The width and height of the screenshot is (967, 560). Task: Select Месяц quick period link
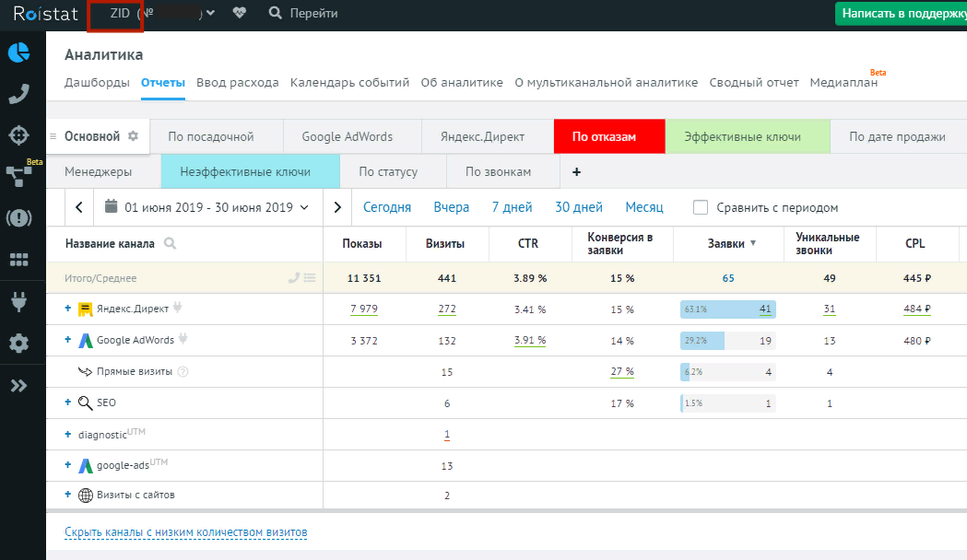pyautogui.click(x=643, y=207)
